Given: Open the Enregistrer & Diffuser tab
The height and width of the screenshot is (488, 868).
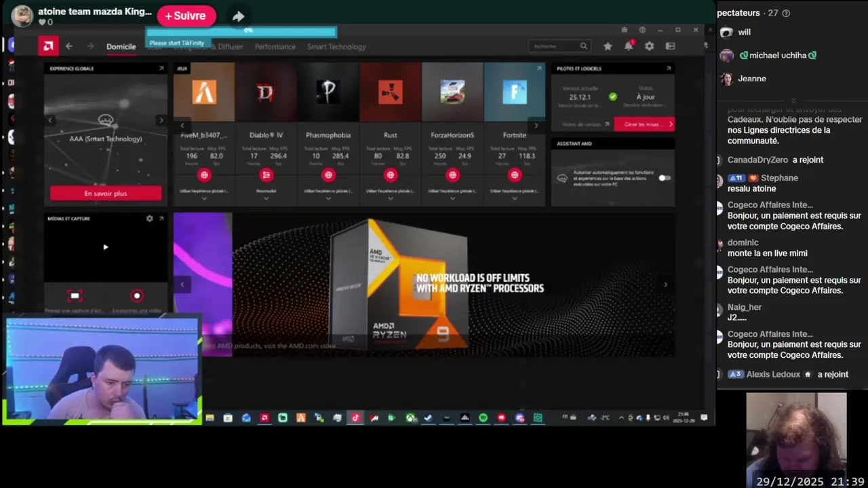Looking at the screenshot, I should click(208, 47).
